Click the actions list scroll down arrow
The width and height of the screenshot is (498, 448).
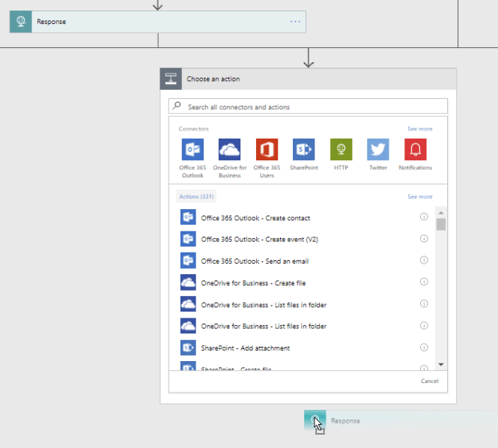coord(441,364)
